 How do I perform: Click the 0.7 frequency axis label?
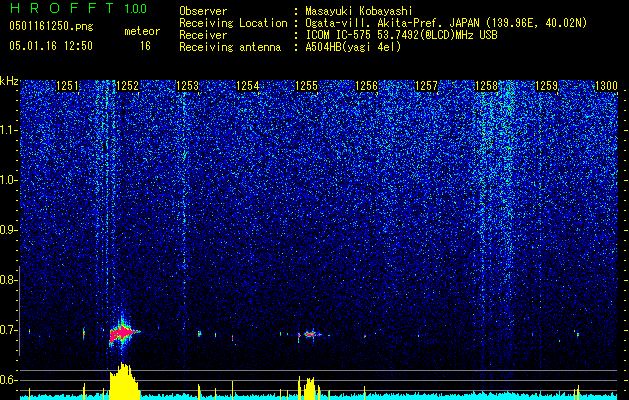(9, 330)
